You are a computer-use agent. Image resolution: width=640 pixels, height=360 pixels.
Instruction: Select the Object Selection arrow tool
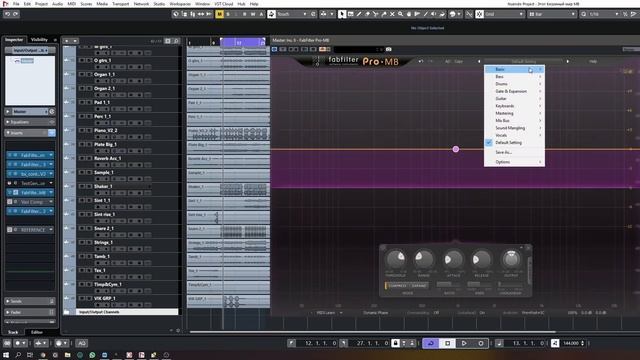pos(342,14)
